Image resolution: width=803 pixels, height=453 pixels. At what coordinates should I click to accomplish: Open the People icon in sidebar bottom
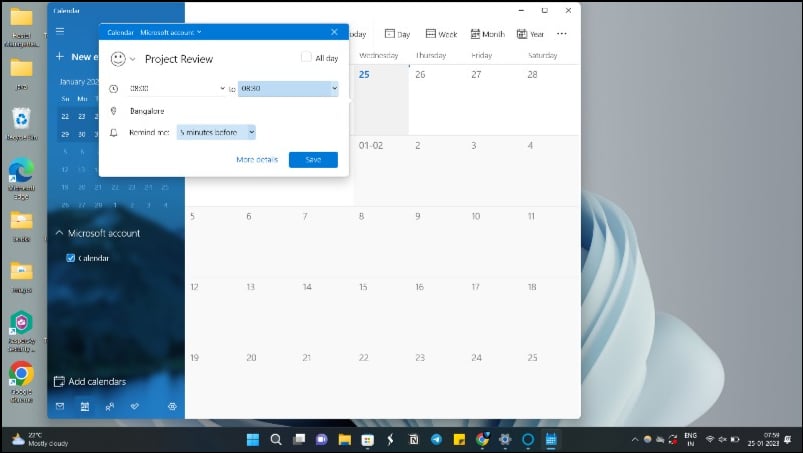pos(110,406)
